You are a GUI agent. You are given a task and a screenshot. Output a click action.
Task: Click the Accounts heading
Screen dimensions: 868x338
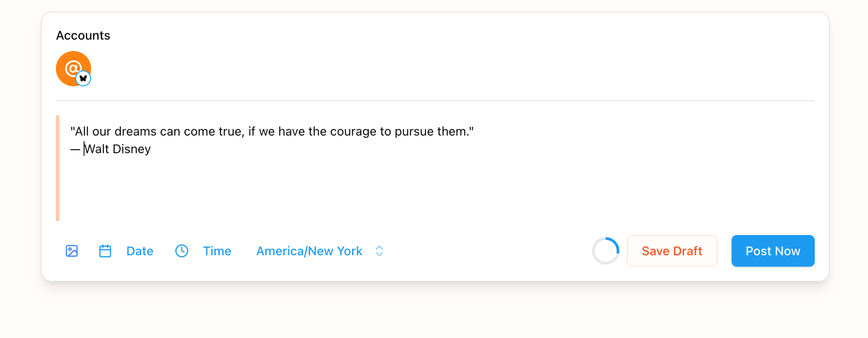[x=83, y=36]
